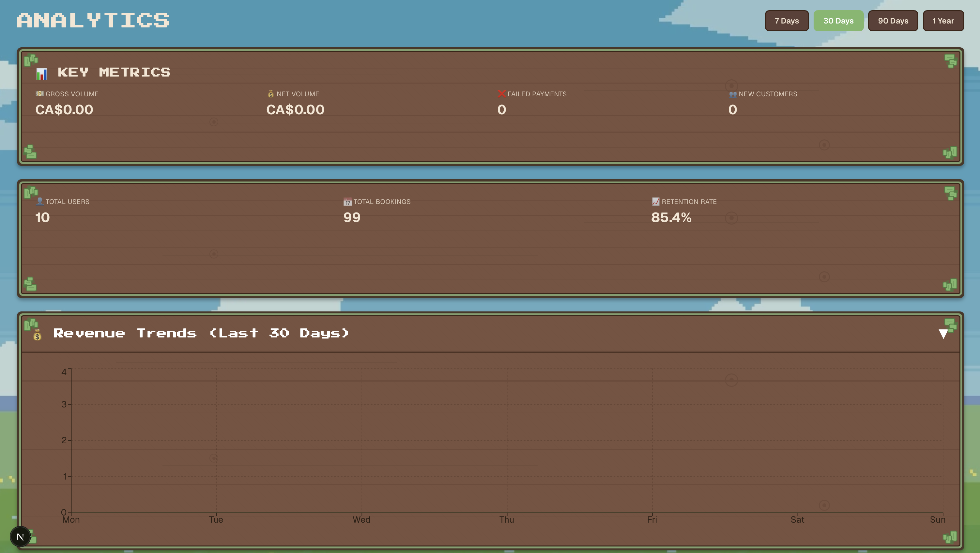
Task: Click the Failed Payments value 0
Action: click(502, 110)
